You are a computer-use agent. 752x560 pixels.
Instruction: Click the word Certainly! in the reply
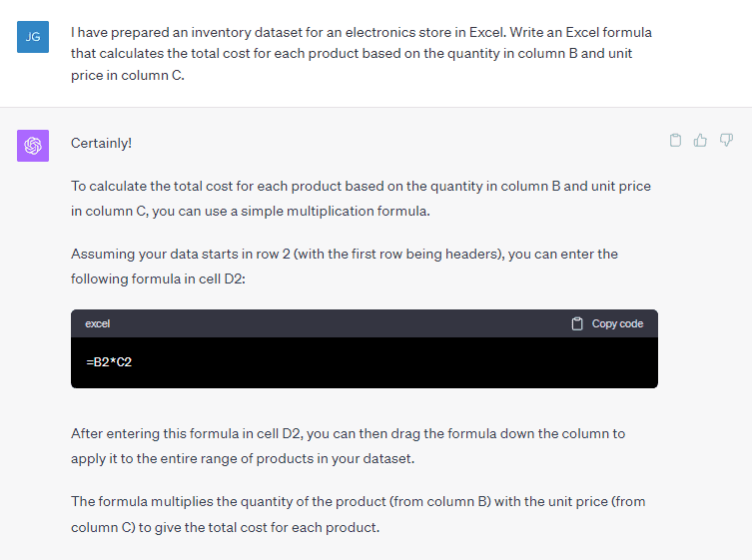[101, 143]
